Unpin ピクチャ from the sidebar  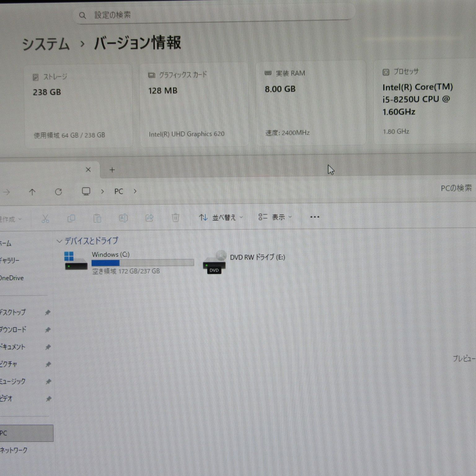click(x=48, y=364)
